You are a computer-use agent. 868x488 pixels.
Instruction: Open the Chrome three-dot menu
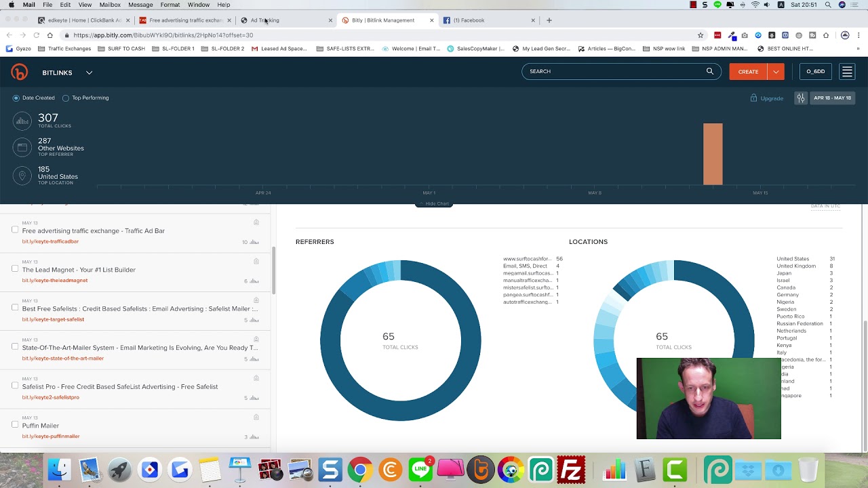tap(858, 35)
